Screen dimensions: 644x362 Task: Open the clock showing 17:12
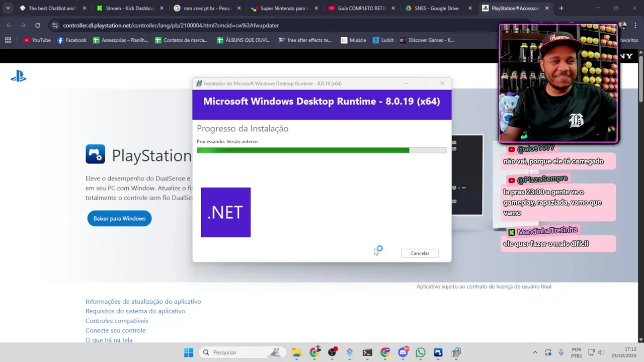pyautogui.click(x=624, y=352)
